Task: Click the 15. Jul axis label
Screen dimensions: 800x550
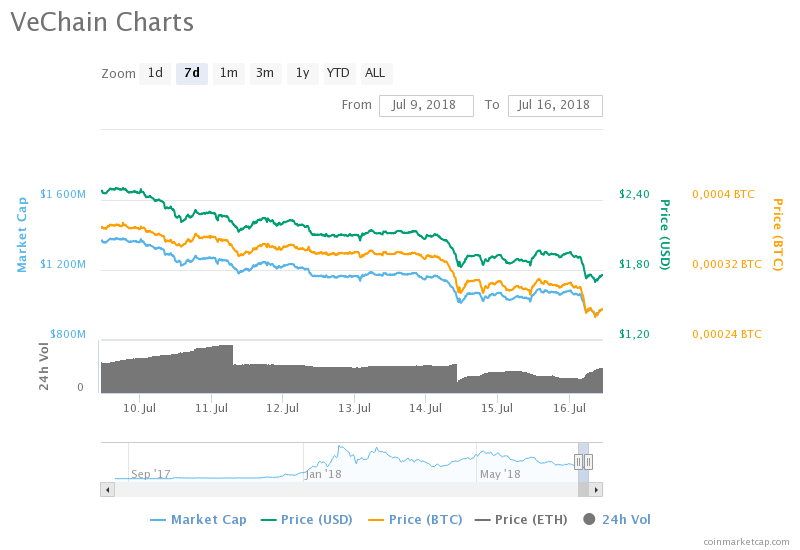Action: (x=497, y=408)
